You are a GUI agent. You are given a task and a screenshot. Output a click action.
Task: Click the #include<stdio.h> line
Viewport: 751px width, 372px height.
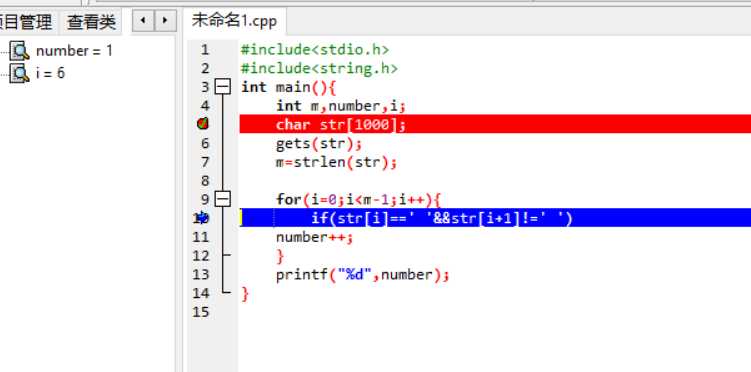click(x=315, y=50)
